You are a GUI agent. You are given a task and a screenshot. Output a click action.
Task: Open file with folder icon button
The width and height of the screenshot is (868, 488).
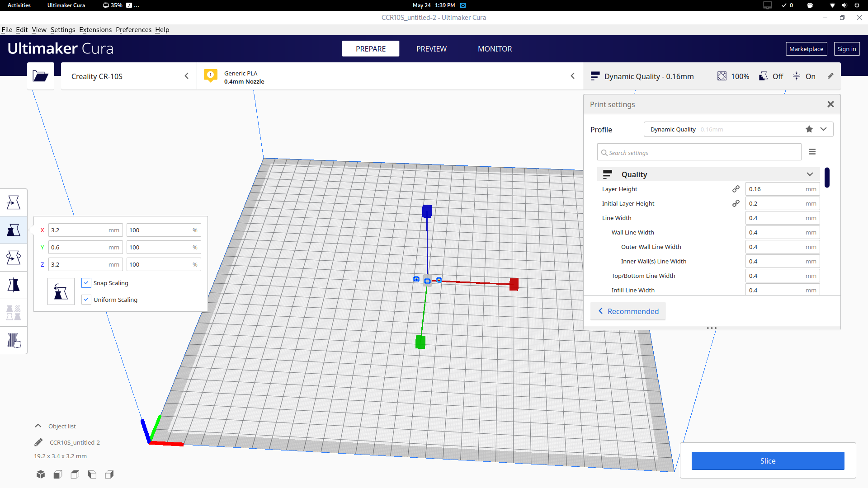(x=40, y=76)
